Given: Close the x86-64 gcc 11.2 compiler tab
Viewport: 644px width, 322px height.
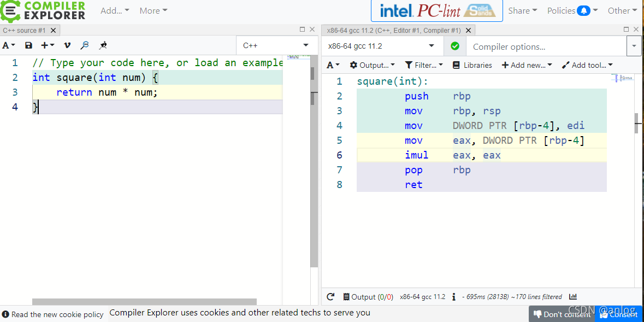Looking at the screenshot, I should (x=469, y=31).
